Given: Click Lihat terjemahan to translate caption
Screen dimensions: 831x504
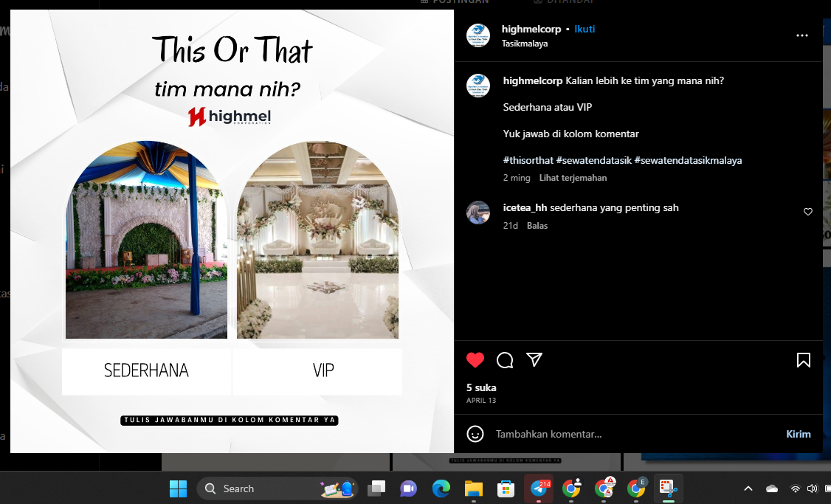Looking at the screenshot, I should 573,178.
